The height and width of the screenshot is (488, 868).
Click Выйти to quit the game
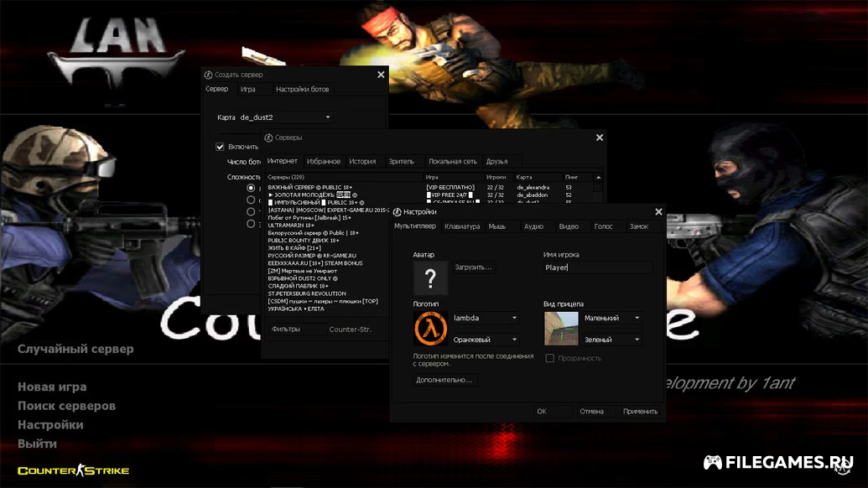pos(37,444)
